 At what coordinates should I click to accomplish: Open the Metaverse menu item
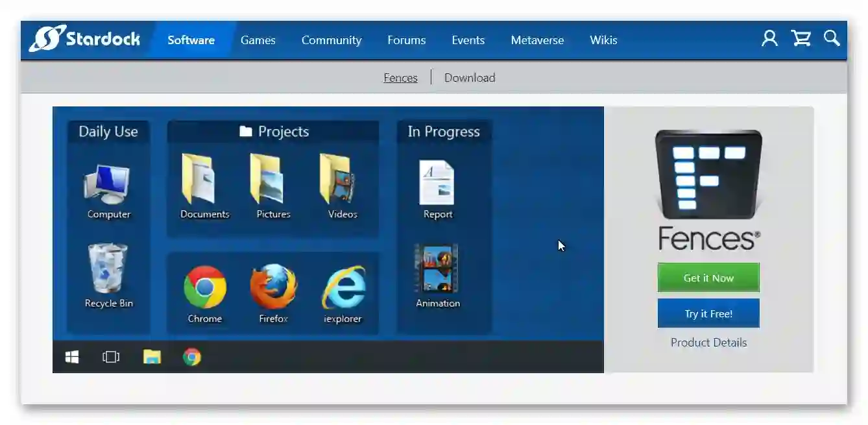click(537, 40)
